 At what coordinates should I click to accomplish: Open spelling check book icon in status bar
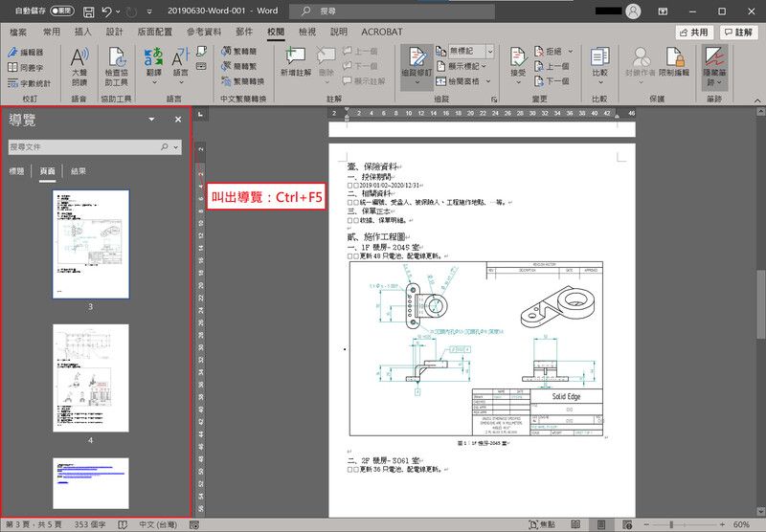123,524
